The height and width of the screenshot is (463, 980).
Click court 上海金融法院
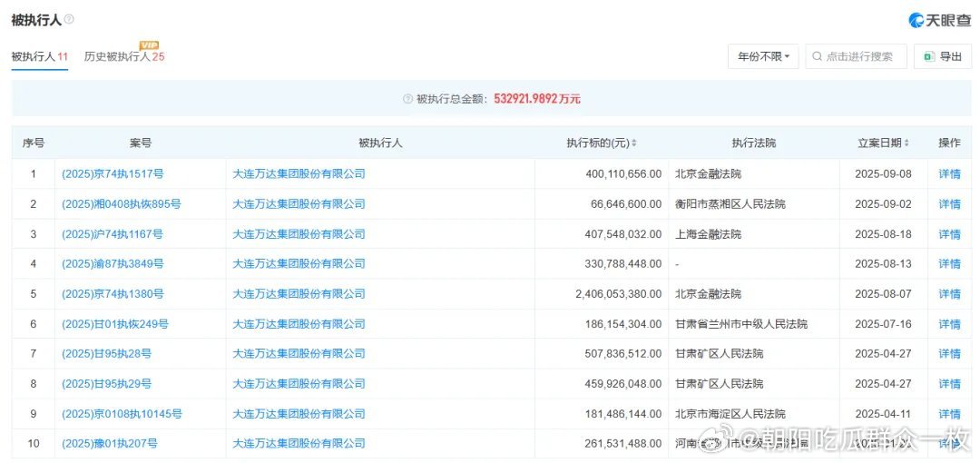pos(708,234)
